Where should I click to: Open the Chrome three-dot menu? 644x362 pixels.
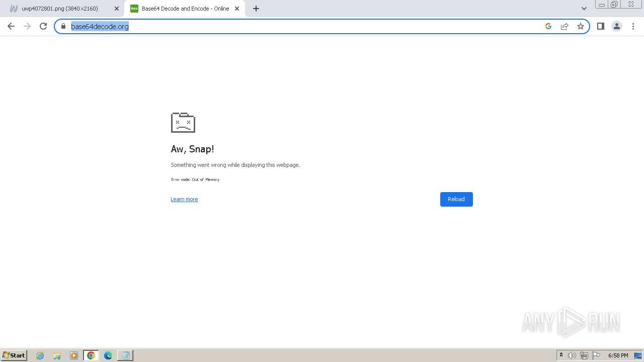[x=633, y=26]
